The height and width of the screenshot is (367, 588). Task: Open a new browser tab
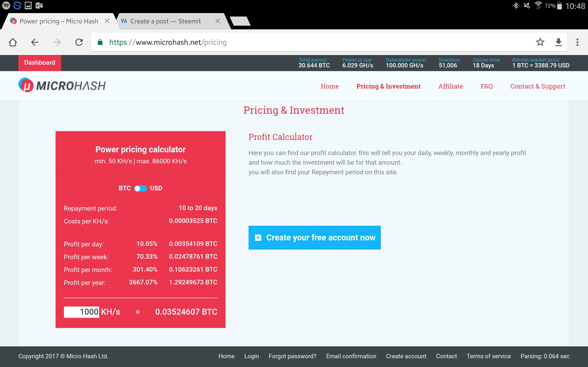pyautogui.click(x=240, y=21)
